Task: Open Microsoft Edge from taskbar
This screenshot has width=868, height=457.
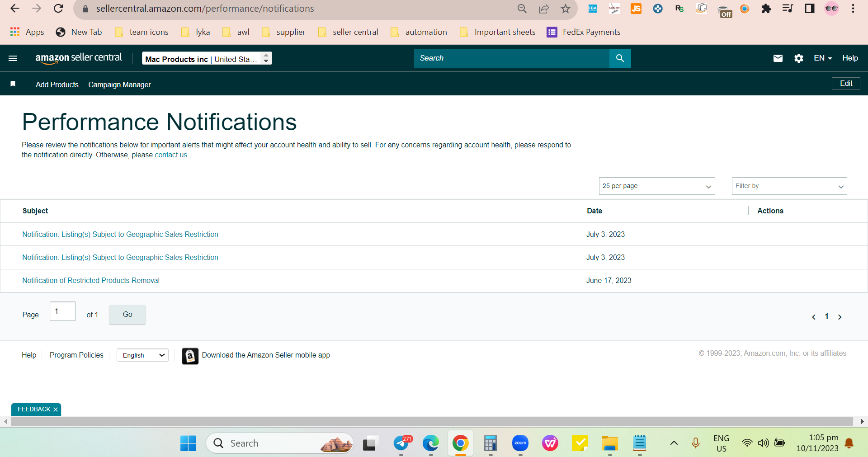Action: tap(430, 443)
